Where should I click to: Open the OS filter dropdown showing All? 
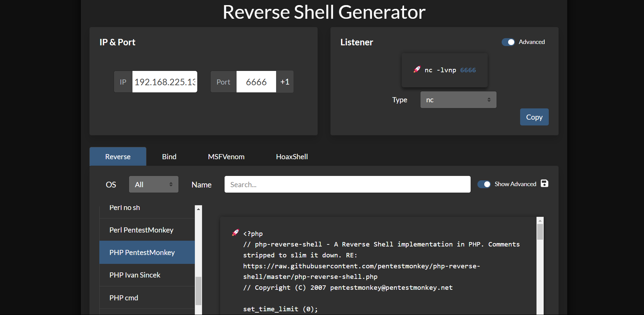pos(154,184)
